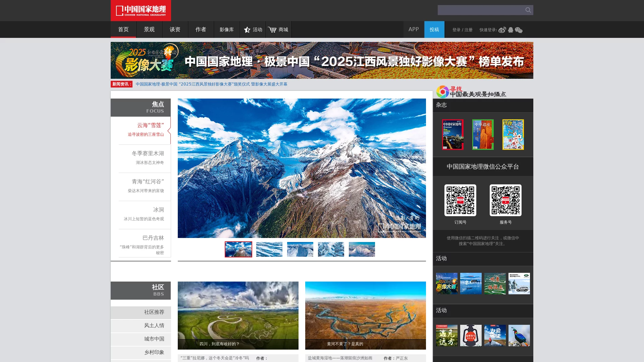Click the star icon beside 活动
Viewport: 644px width, 362px height.
[x=247, y=29]
